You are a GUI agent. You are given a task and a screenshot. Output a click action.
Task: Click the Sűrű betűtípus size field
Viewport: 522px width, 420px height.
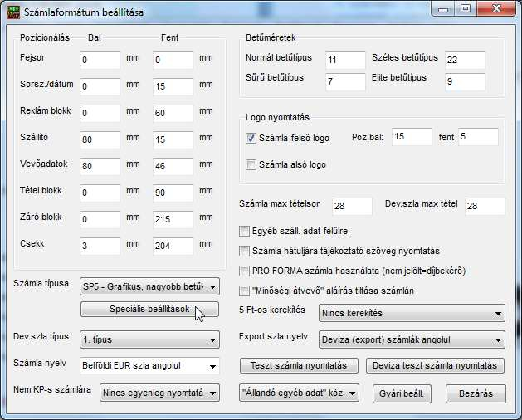tap(345, 81)
